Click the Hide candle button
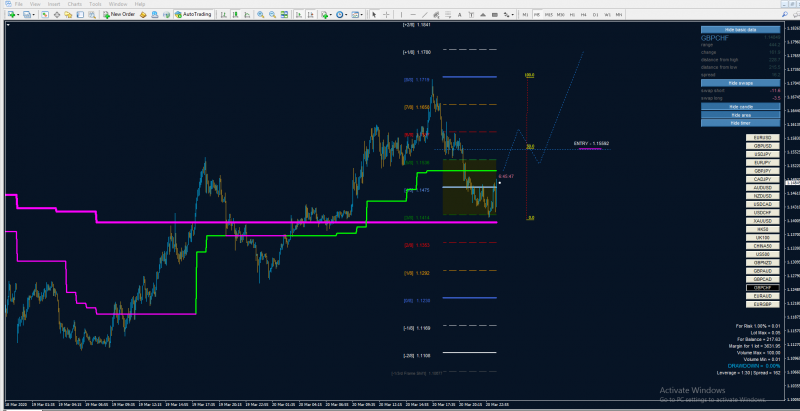Screen dimensions: 800x411 pyautogui.click(x=740, y=107)
